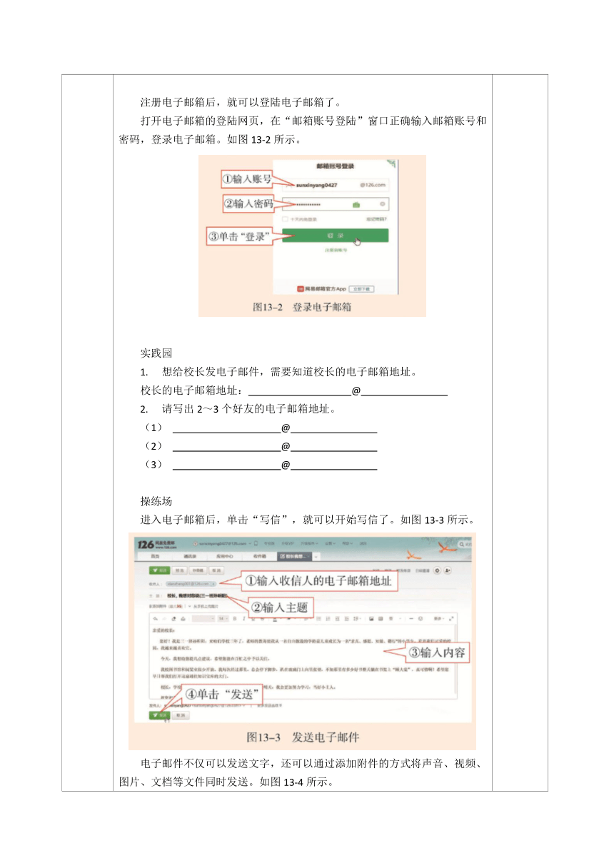Click the forgot password link
Image resolution: width=614 pixels, height=868 pixels.
click(376, 219)
